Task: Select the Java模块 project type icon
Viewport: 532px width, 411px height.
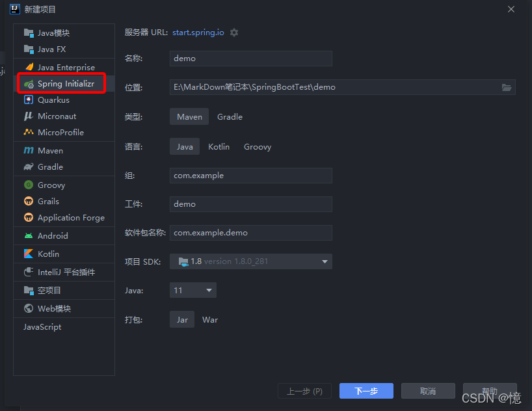Action: tap(29, 33)
